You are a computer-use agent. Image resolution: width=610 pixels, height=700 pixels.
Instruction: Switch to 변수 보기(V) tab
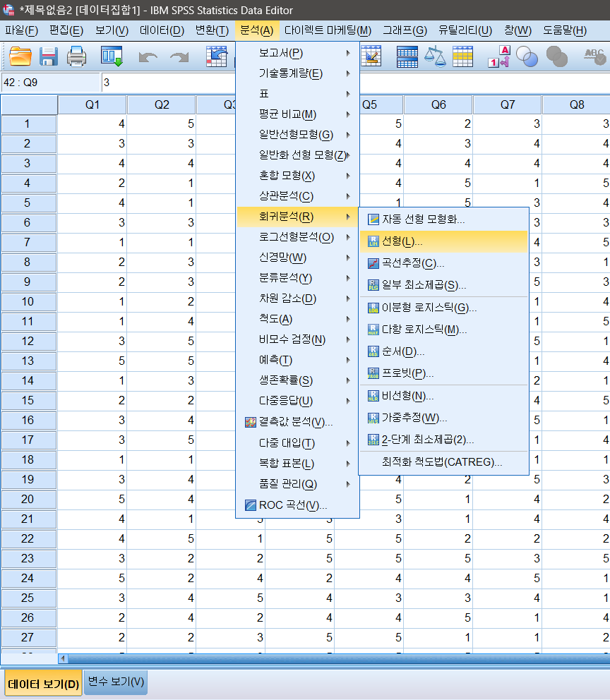tap(116, 682)
